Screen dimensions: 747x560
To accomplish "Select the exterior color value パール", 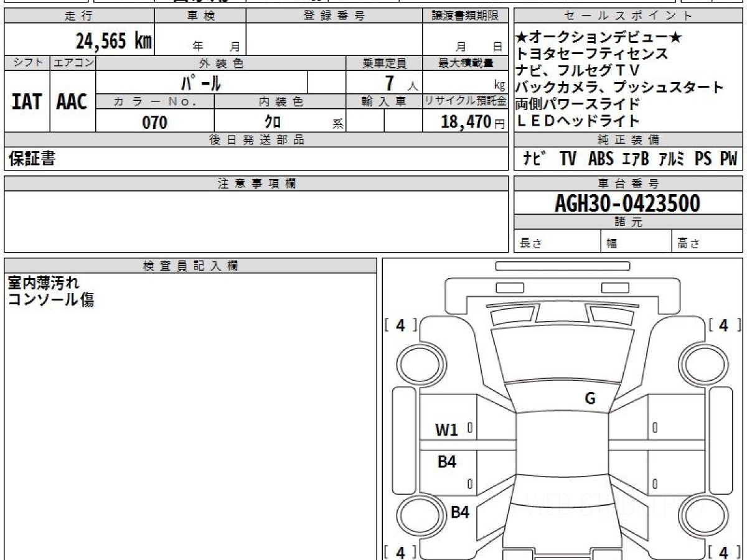I will click(x=201, y=82).
